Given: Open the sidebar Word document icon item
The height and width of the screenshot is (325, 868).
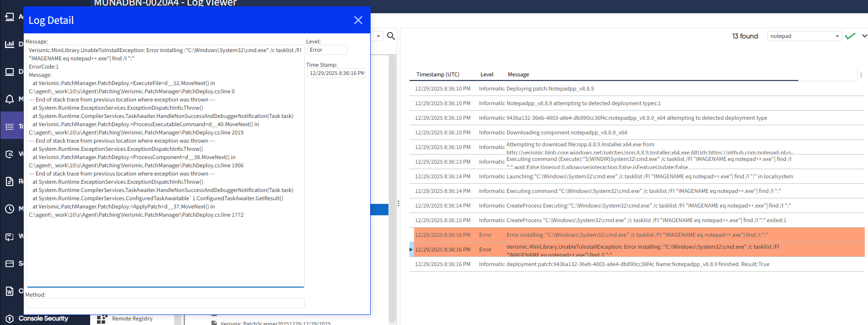Looking at the screenshot, I should coord(10,291).
